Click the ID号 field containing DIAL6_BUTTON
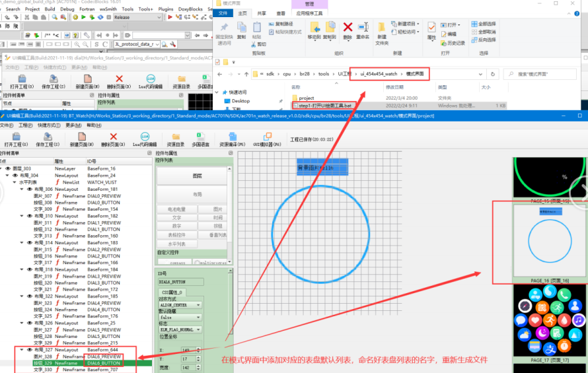 click(181, 282)
